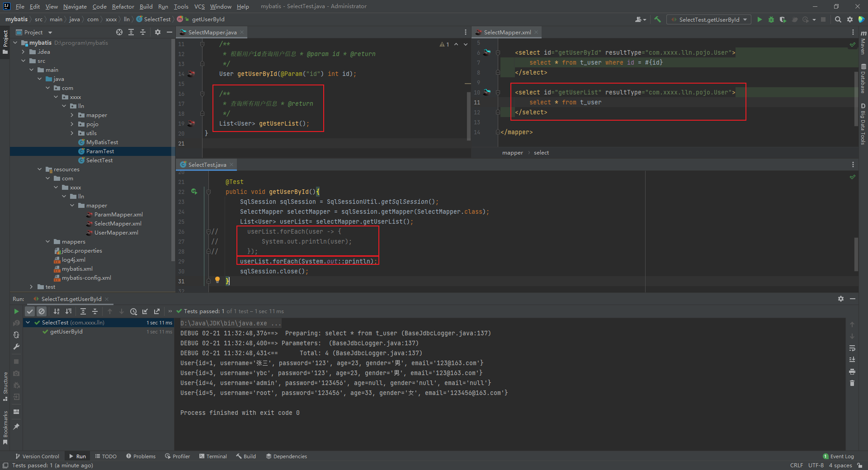Open the Terminal tool window
The height and width of the screenshot is (470, 868).
[213, 456]
